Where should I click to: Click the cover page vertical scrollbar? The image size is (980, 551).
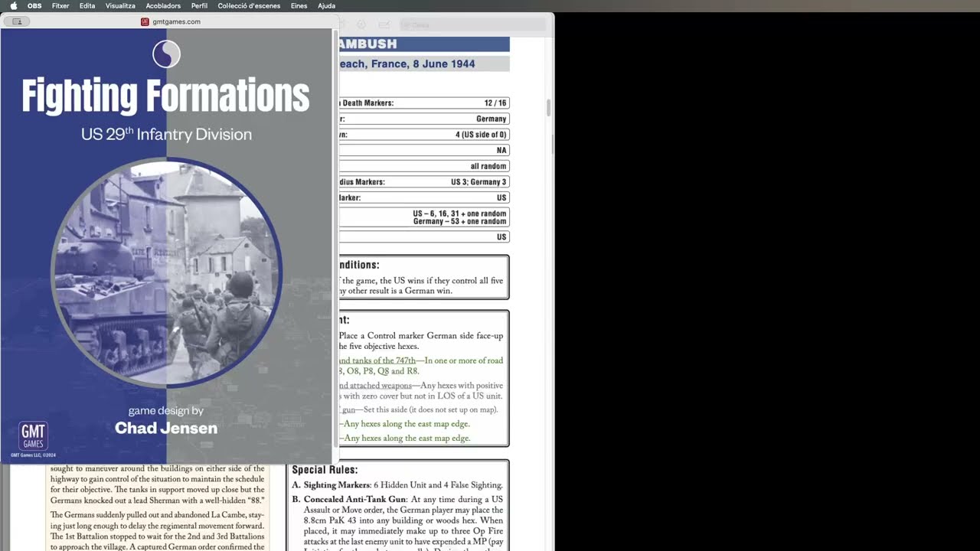[x=334, y=237]
